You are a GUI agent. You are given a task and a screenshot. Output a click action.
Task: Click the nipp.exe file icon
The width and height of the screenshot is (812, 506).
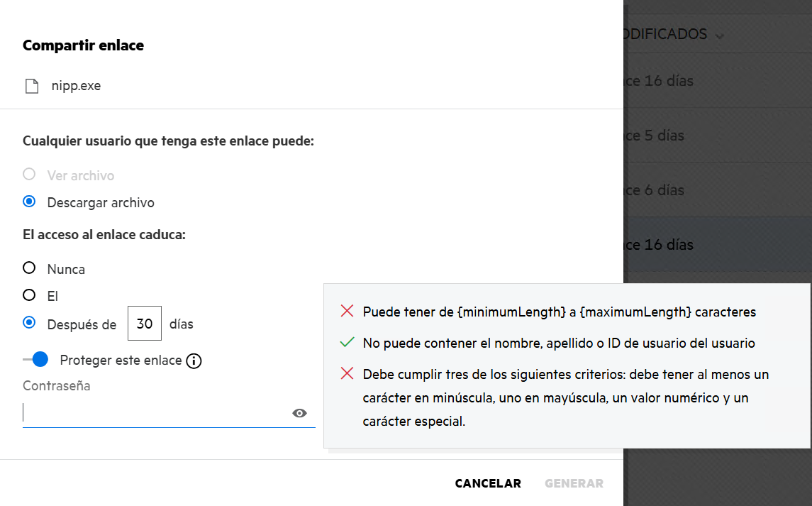31,87
